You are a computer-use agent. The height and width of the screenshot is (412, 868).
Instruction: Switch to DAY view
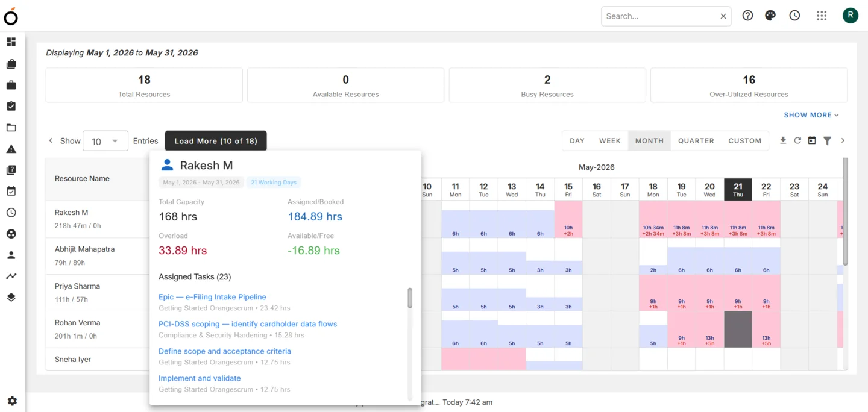577,140
